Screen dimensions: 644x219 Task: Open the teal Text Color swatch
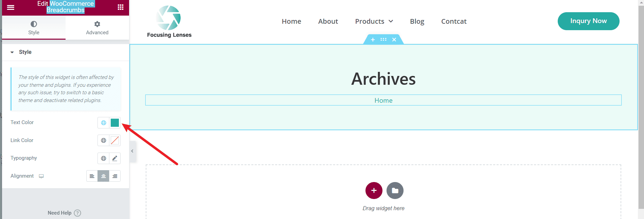[x=115, y=123]
